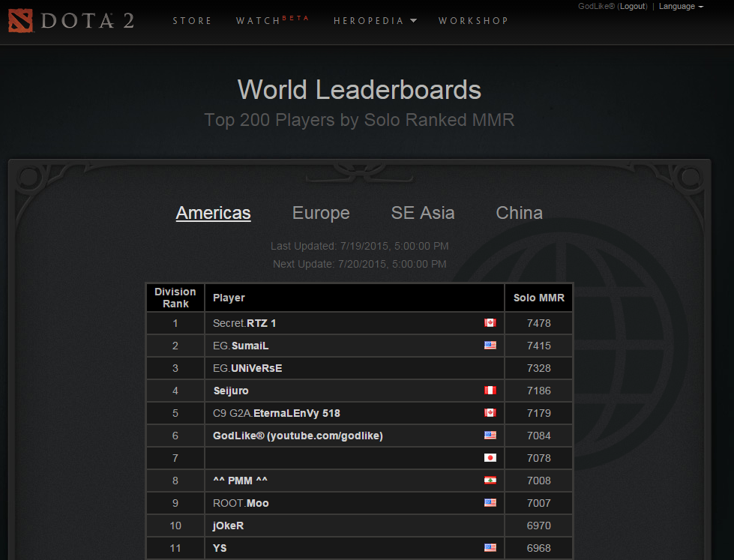Switch to the Europe leaderboard tab
This screenshot has width=734, height=560.
(x=321, y=213)
